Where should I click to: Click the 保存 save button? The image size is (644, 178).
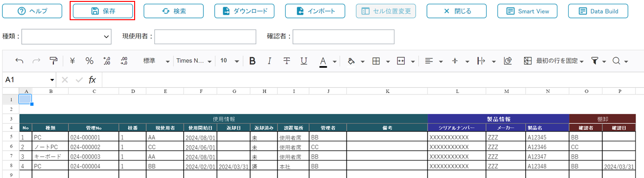click(103, 11)
